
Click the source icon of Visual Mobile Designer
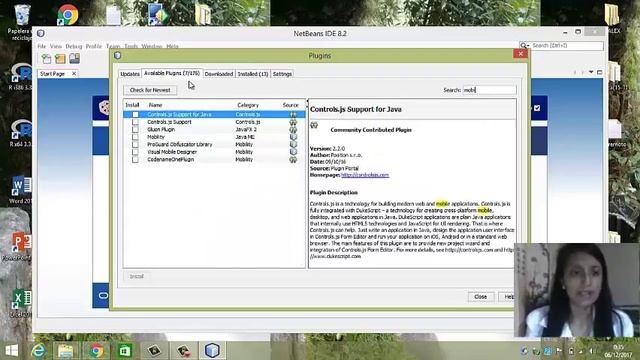click(x=293, y=152)
